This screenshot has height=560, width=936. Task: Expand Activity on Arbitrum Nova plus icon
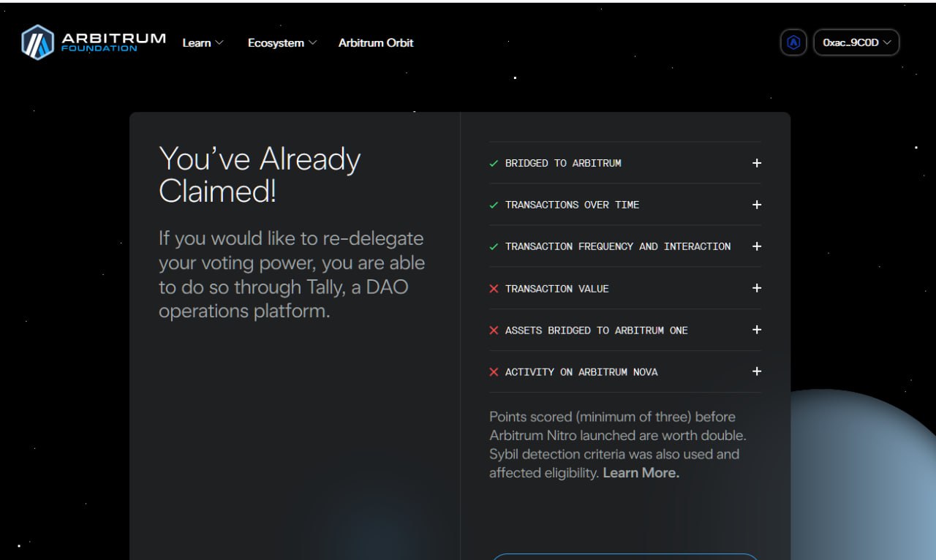coord(757,371)
